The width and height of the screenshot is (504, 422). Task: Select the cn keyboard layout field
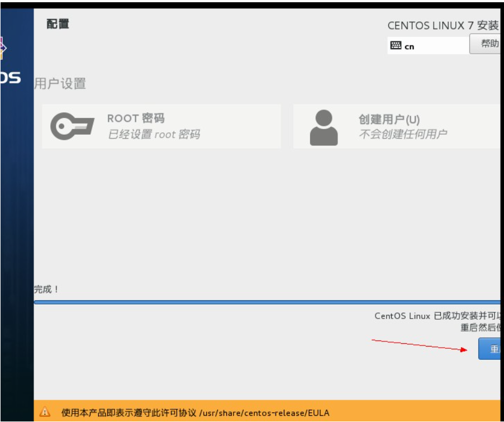pos(429,45)
